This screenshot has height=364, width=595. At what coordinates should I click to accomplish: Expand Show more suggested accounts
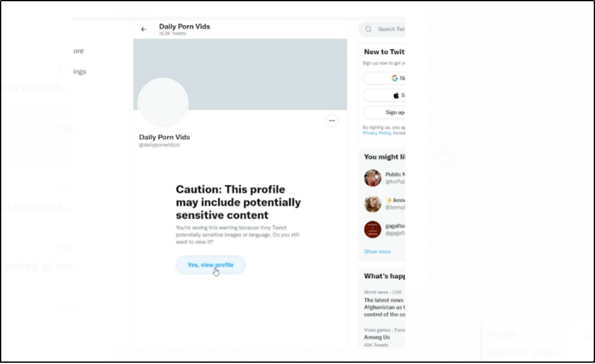(x=377, y=252)
